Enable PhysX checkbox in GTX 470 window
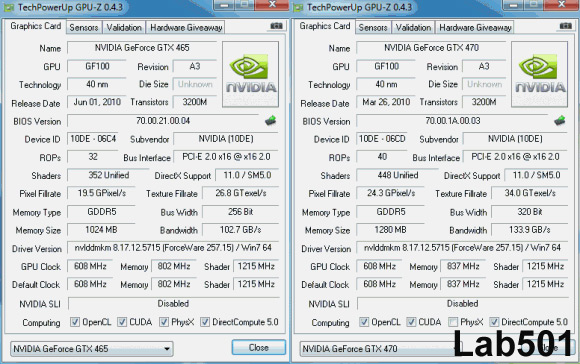The width and height of the screenshot is (580, 364). coord(453,322)
